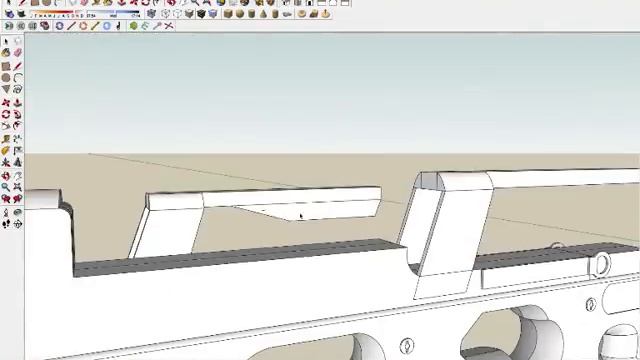Click the orange polygon plugin icon
The height and width of the screenshot is (360, 640).
point(83,26)
